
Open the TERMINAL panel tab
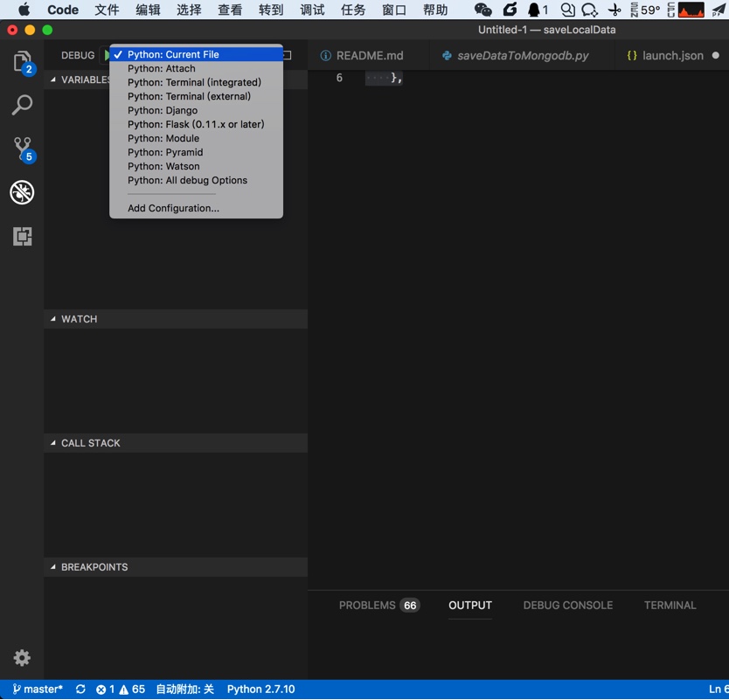coord(670,605)
